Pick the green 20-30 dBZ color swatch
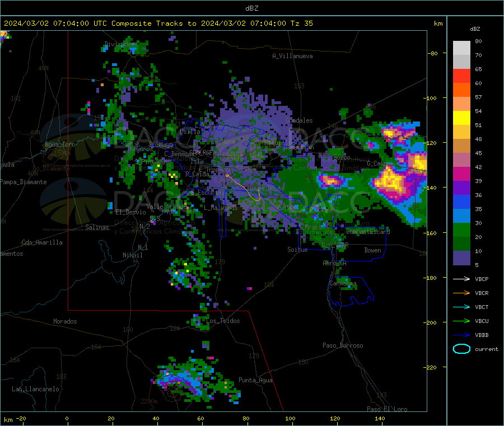The width and height of the screenshot is (504, 426). tap(461, 230)
